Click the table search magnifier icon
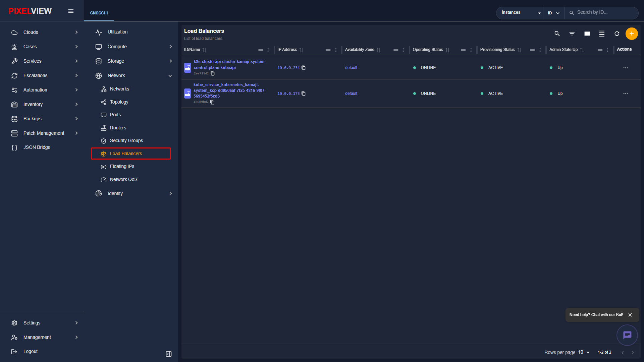 [x=557, y=34]
